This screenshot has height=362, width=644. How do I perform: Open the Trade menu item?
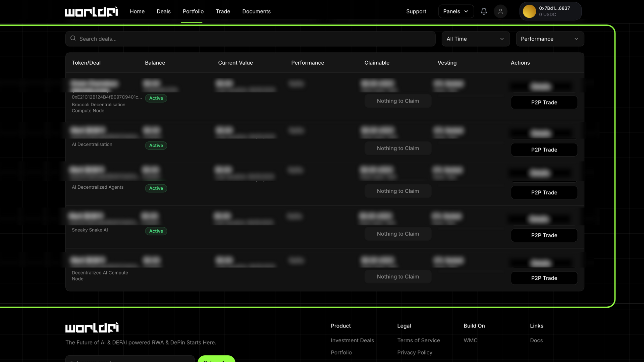click(x=223, y=11)
